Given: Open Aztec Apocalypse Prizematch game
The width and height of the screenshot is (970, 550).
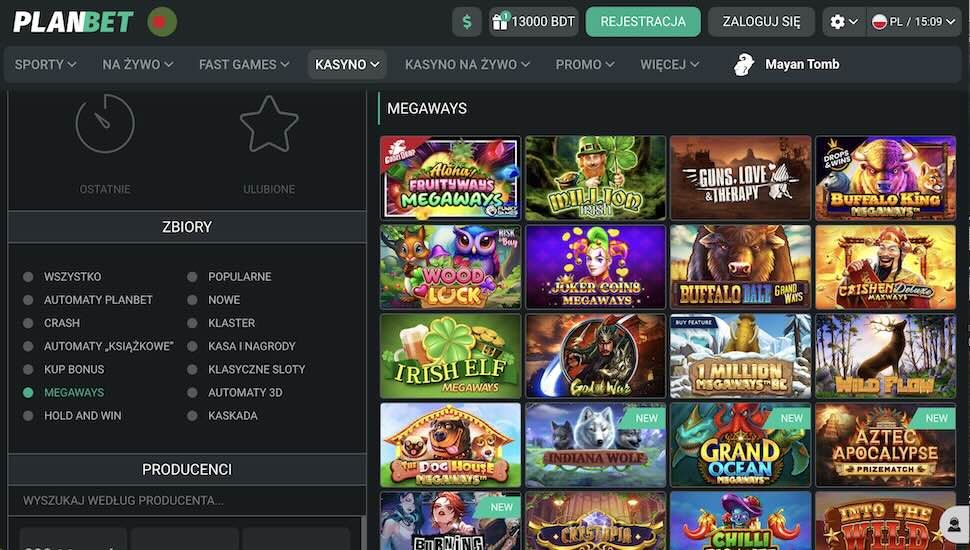Looking at the screenshot, I should (x=885, y=445).
